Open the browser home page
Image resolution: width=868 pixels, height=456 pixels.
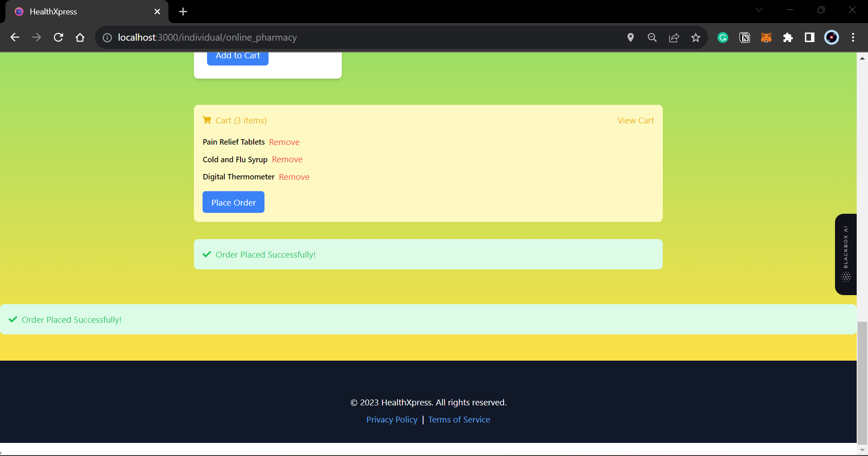tap(80, 38)
